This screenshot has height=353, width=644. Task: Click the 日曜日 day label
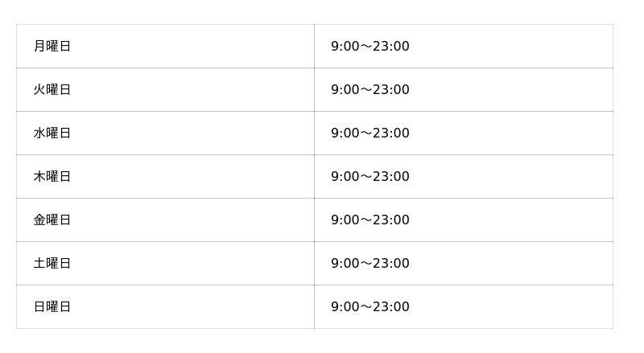pos(52,307)
